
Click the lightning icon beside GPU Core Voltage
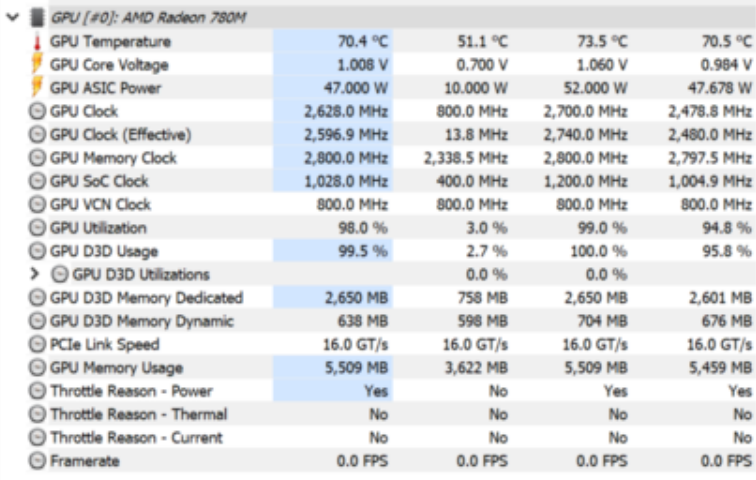tap(37, 65)
